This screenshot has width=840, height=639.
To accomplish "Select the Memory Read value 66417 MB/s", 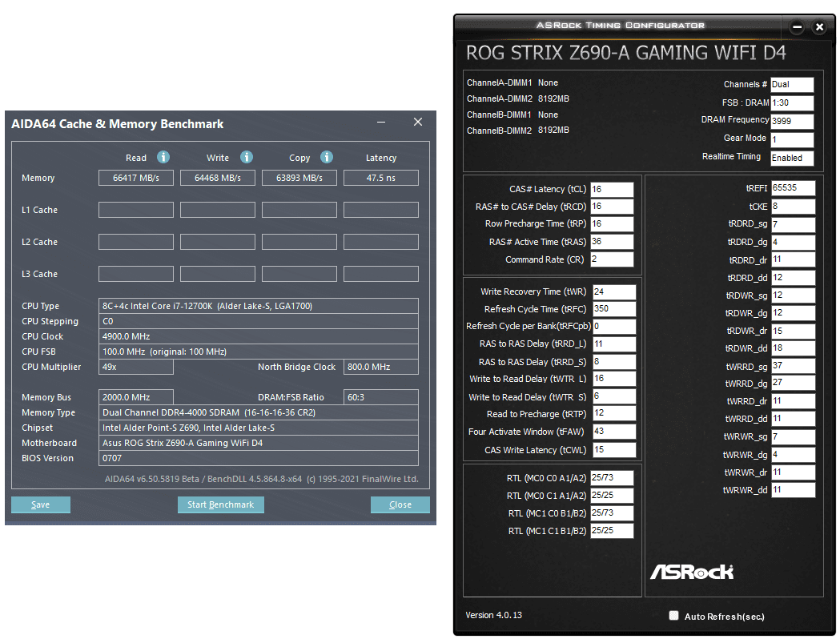I will 136,178.
